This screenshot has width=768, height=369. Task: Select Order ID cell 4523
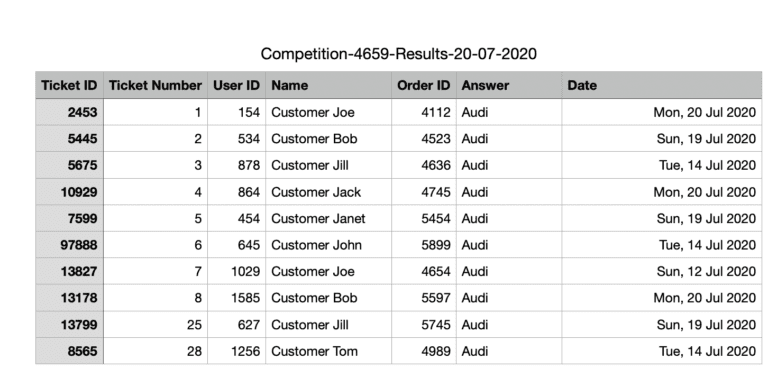[424, 139]
